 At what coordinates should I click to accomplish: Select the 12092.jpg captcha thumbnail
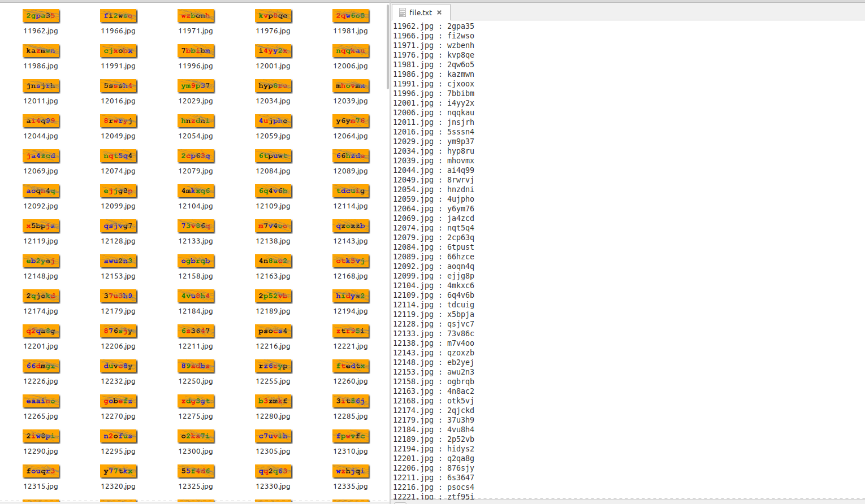(x=41, y=192)
